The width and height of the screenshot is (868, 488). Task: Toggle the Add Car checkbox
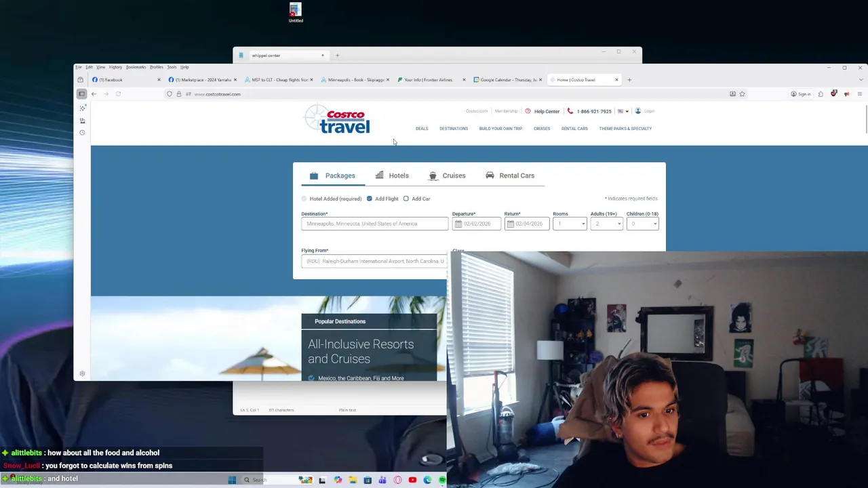tap(406, 199)
